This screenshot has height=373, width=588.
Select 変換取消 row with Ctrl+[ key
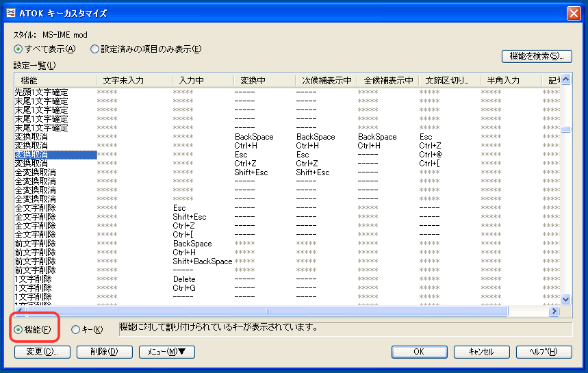pos(287,164)
